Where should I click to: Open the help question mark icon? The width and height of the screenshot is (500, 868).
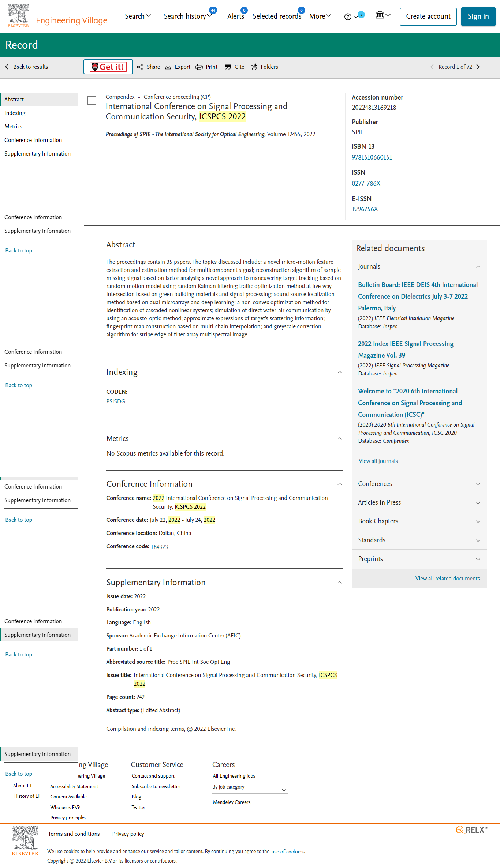348,16
